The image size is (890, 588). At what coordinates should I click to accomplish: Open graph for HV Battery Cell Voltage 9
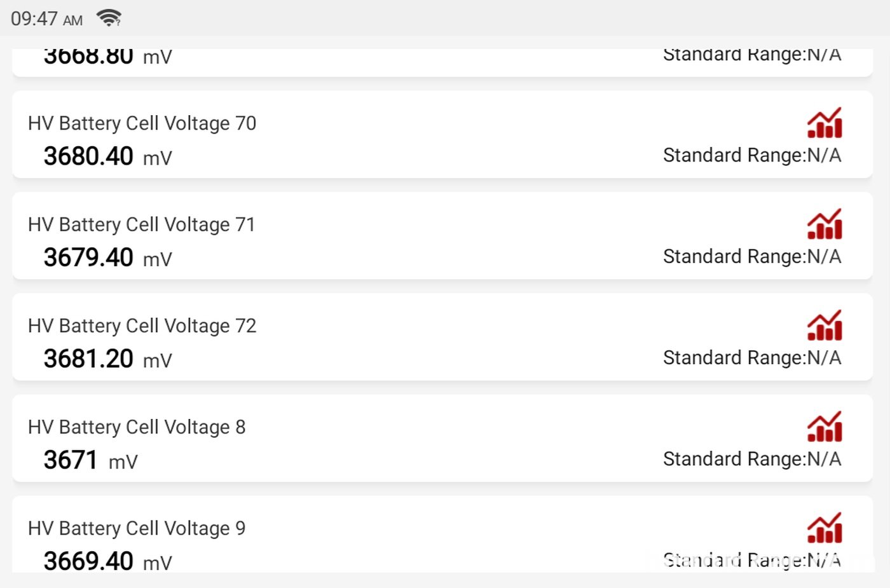(825, 528)
